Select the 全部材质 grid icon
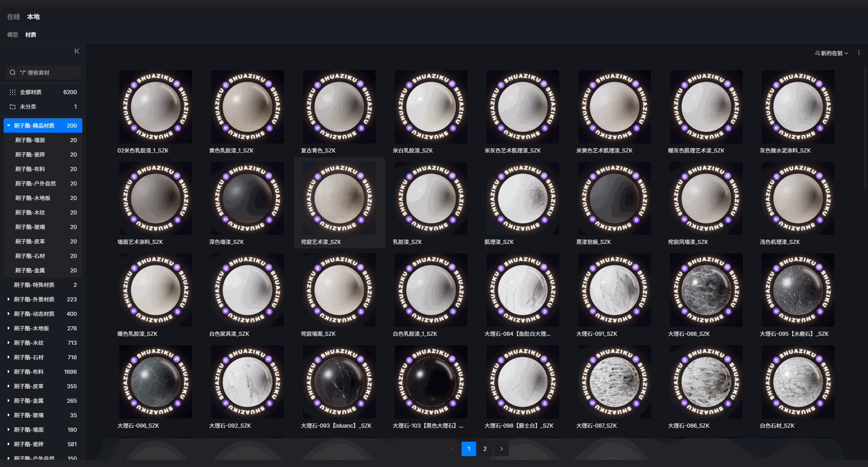This screenshot has width=868, height=467. 13,92
